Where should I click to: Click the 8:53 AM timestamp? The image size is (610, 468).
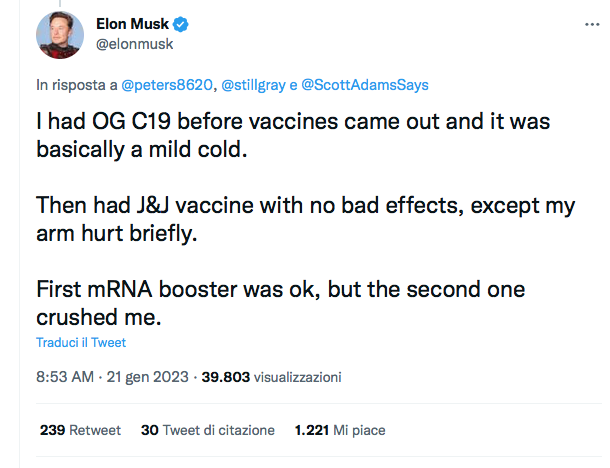point(65,378)
